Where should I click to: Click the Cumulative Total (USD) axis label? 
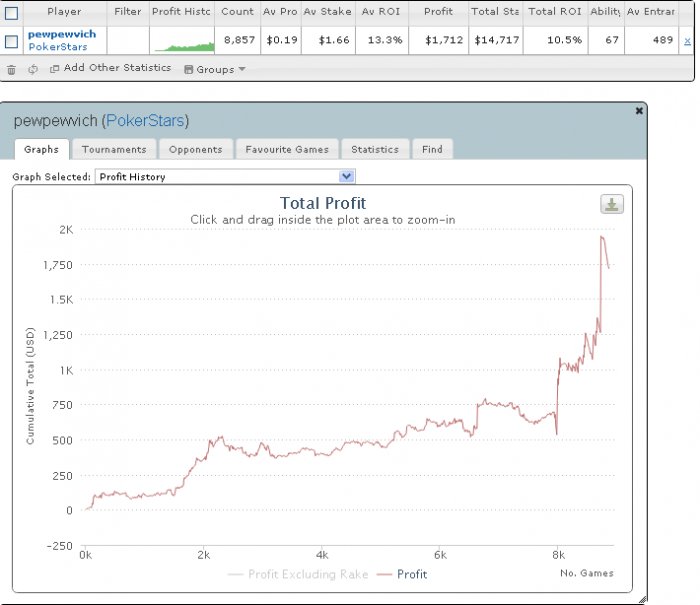tap(30, 386)
